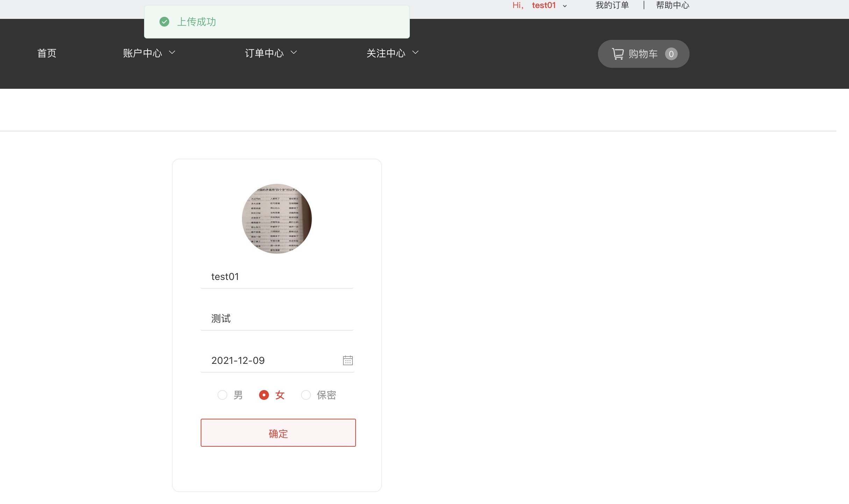Click the shopping cart icon
Screen dimensions: 849x504
click(618, 54)
